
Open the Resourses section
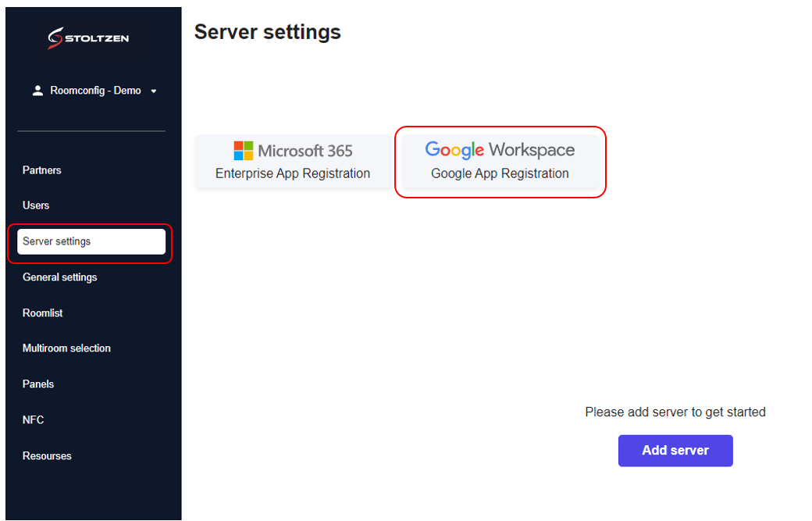[x=47, y=455]
